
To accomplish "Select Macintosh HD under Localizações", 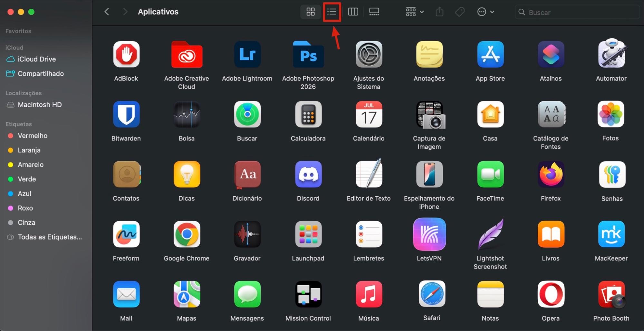I will pos(39,104).
